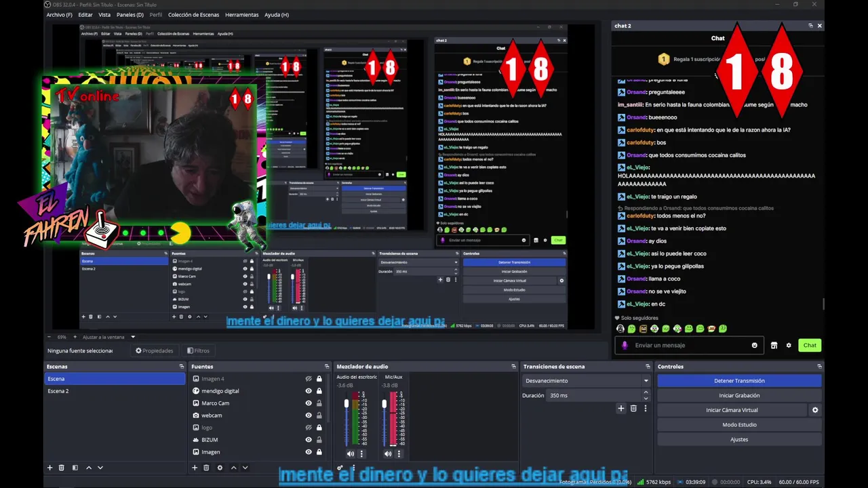The height and width of the screenshot is (488, 868).
Task: Hide mendigo digital source eye icon
Action: click(x=309, y=391)
